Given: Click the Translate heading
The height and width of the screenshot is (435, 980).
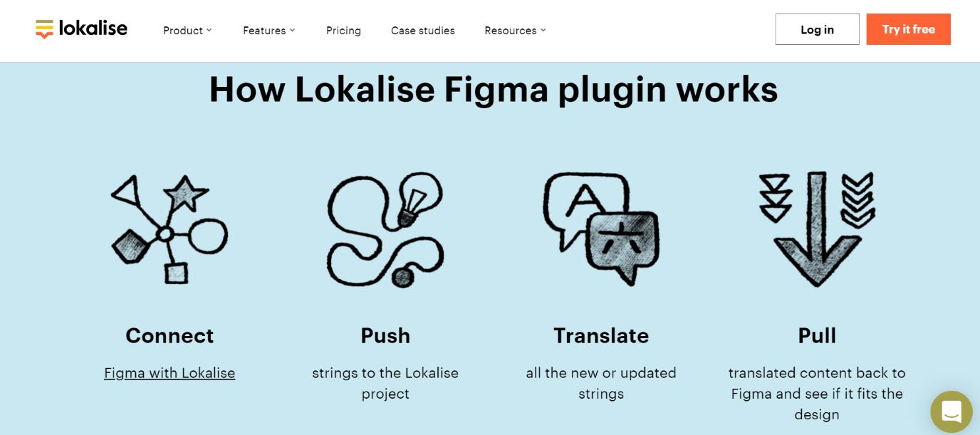Looking at the screenshot, I should coord(601,335).
